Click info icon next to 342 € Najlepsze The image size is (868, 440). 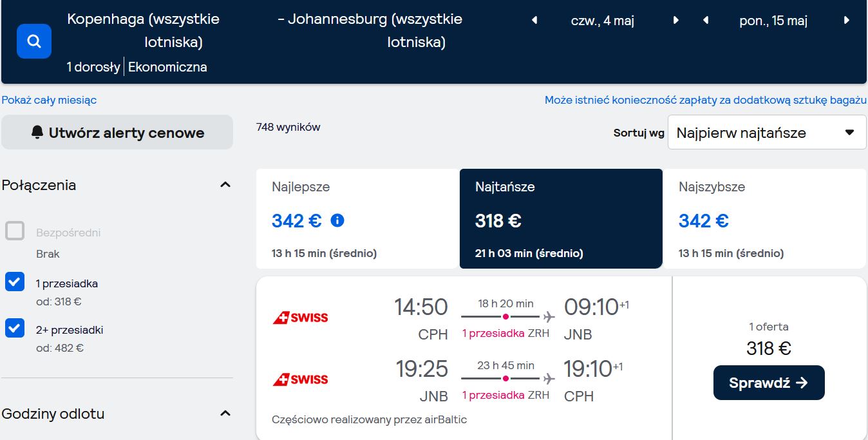point(337,221)
